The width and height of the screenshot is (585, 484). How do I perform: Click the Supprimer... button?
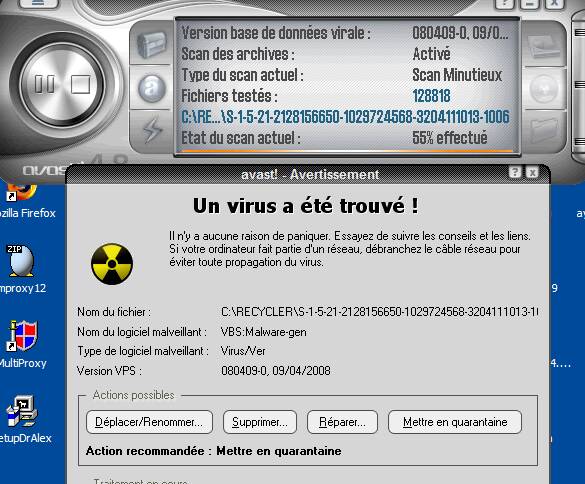pos(260,422)
